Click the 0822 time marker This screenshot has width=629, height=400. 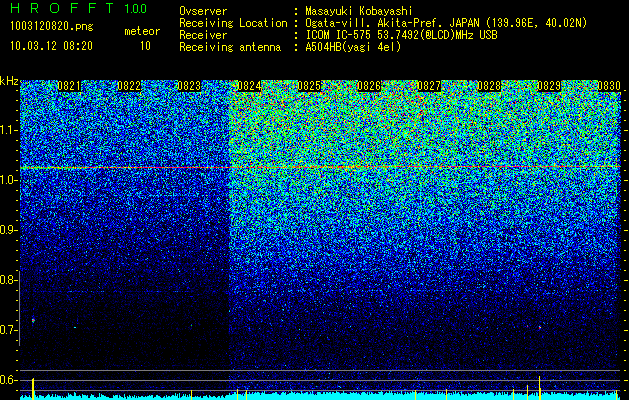[129, 86]
